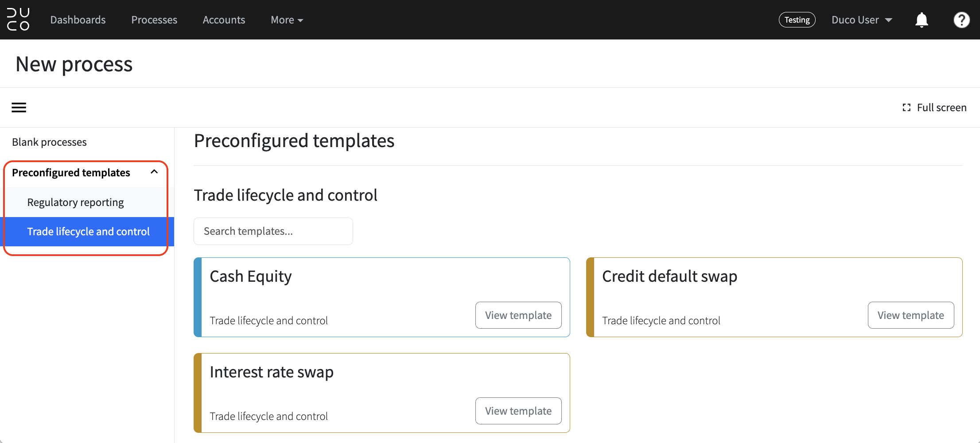View the Credit default swap template
The width and height of the screenshot is (980, 443).
pos(911,315)
